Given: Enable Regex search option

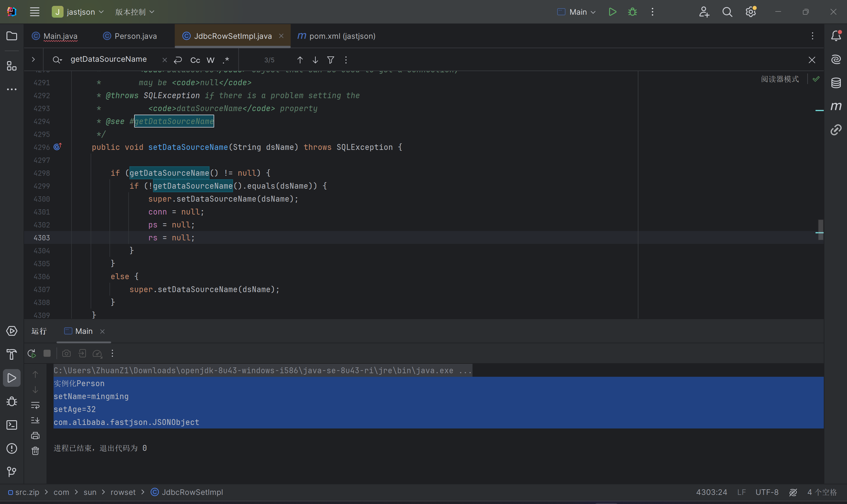Looking at the screenshot, I should tap(226, 60).
